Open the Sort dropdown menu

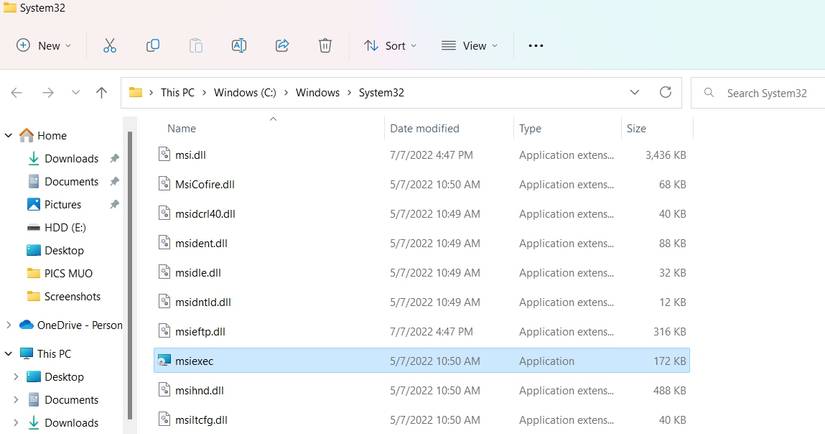[x=390, y=46]
